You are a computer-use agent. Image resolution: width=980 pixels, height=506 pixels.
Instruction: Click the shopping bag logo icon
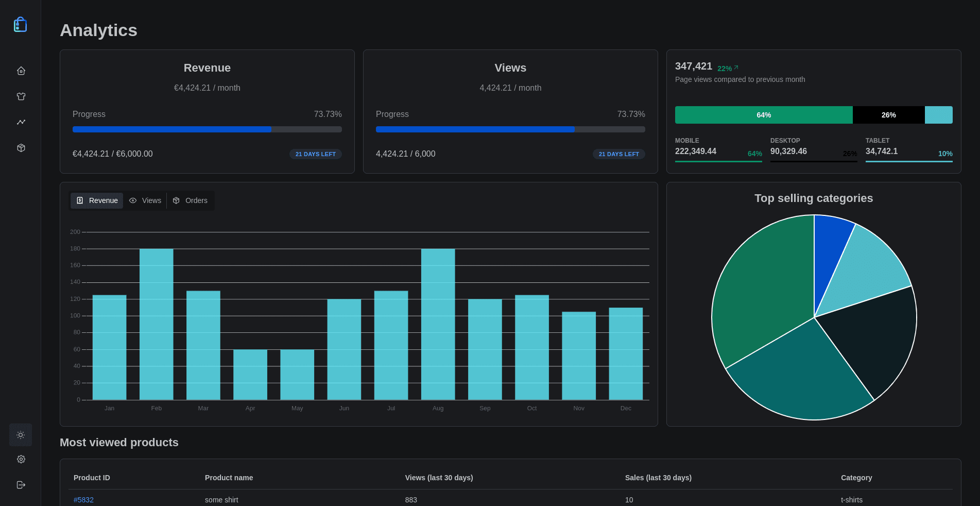[x=20, y=24]
